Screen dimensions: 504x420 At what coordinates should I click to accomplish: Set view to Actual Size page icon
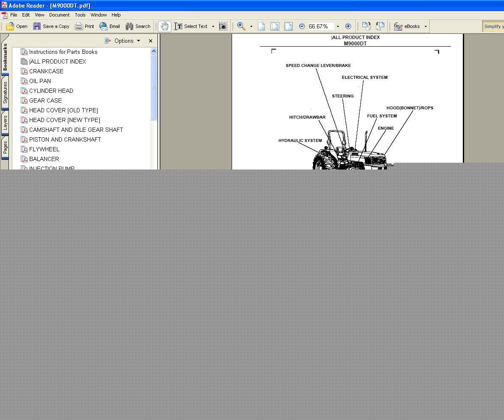261,26
